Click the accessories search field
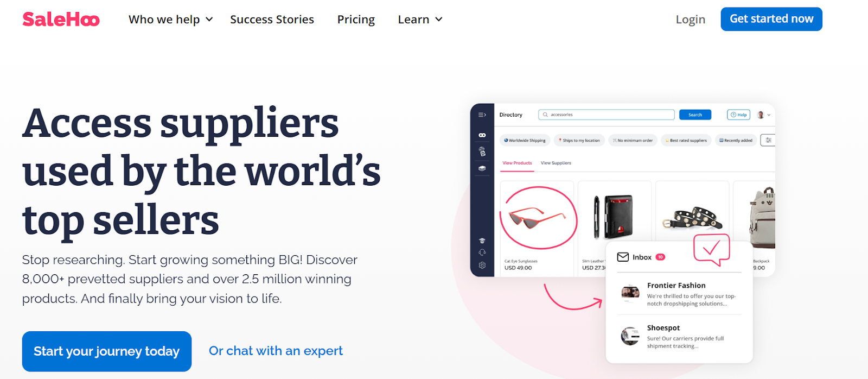Viewport: 868px width, 379px height. point(606,115)
